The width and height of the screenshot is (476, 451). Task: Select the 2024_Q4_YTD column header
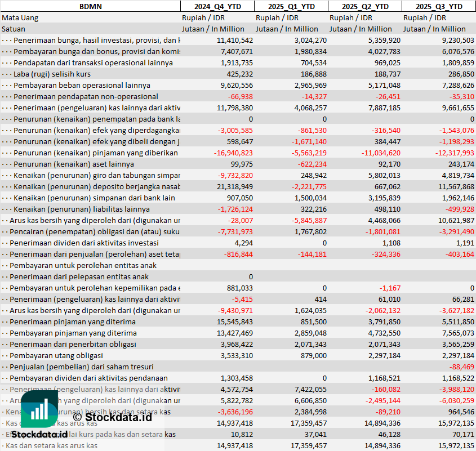(217, 6)
